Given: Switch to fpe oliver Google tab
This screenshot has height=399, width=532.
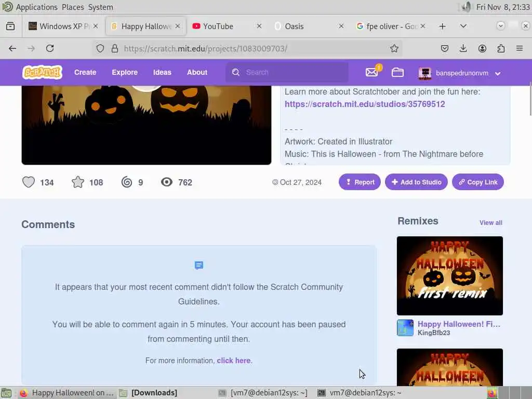Looking at the screenshot, I should pos(392,26).
